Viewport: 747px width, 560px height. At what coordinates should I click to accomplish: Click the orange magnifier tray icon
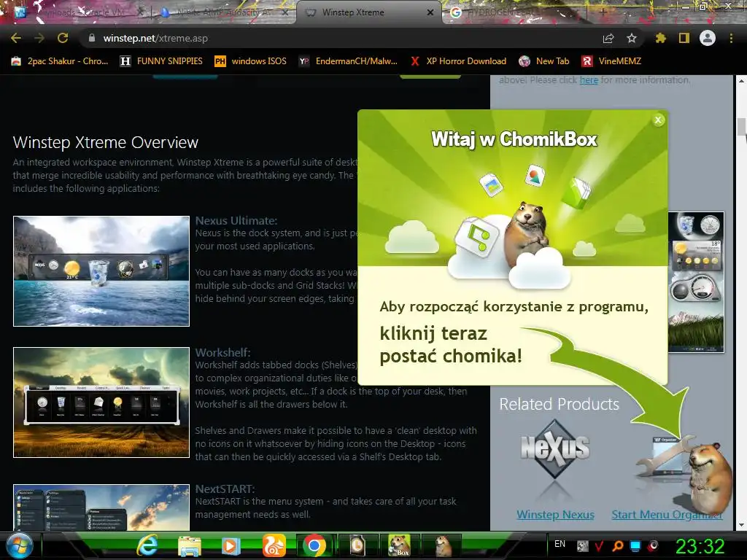click(x=617, y=545)
